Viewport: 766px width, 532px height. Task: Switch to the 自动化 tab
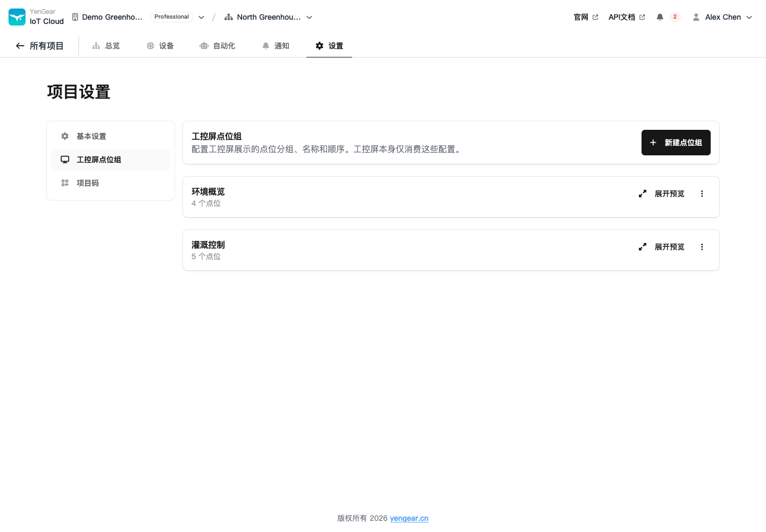tap(217, 46)
